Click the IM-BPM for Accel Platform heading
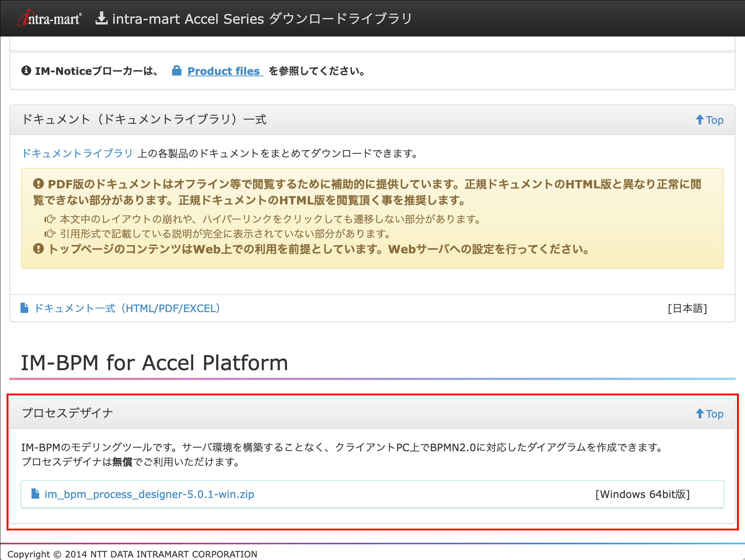 (x=154, y=363)
